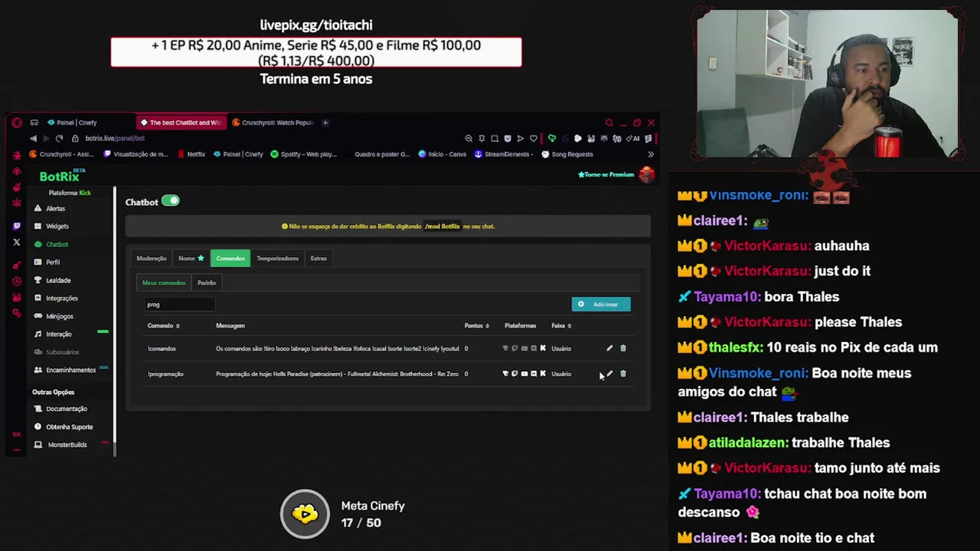Viewport: 980px width, 551px height.
Task: Select the Comandos tab
Action: (x=230, y=259)
